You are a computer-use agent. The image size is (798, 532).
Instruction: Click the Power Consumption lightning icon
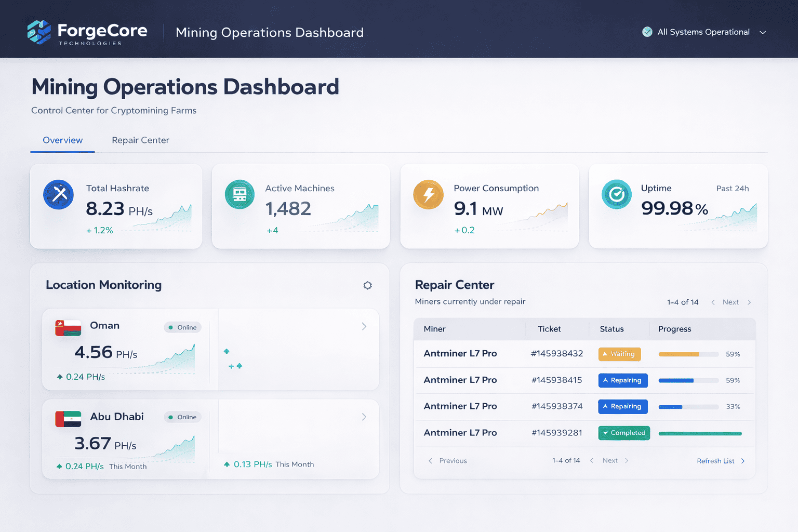coord(428,195)
